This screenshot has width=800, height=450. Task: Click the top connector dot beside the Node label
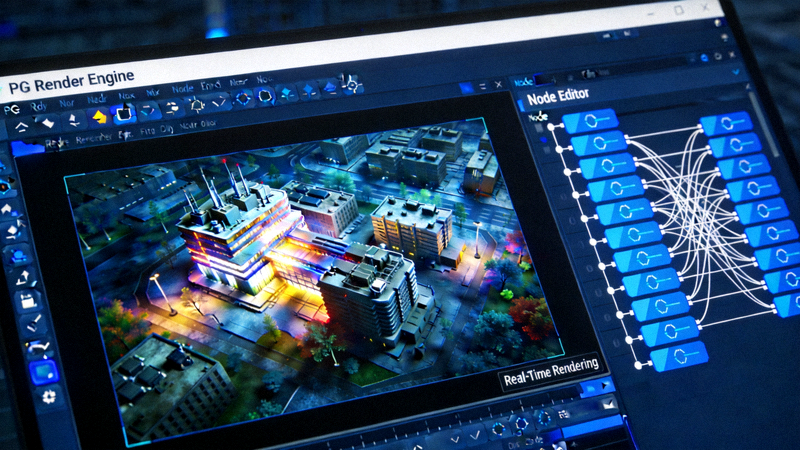coord(551,126)
